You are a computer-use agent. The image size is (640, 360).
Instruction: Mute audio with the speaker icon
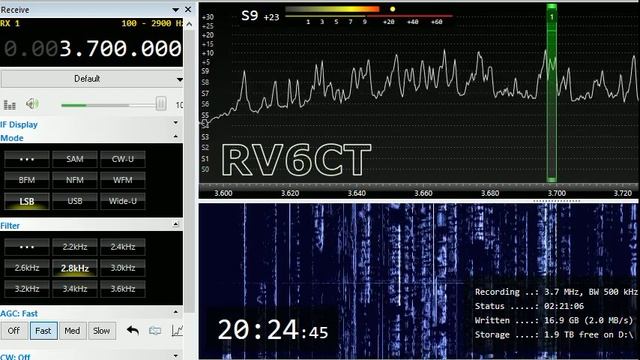pos(32,104)
